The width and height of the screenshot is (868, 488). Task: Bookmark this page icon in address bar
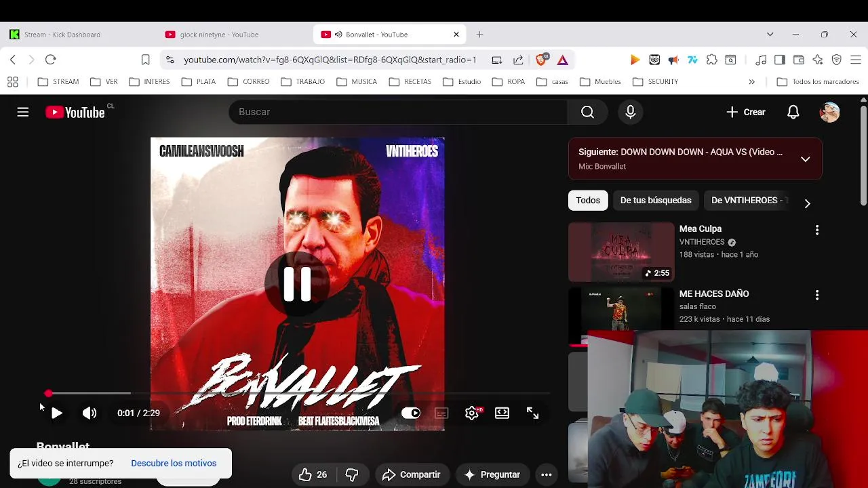coord(145,60)
